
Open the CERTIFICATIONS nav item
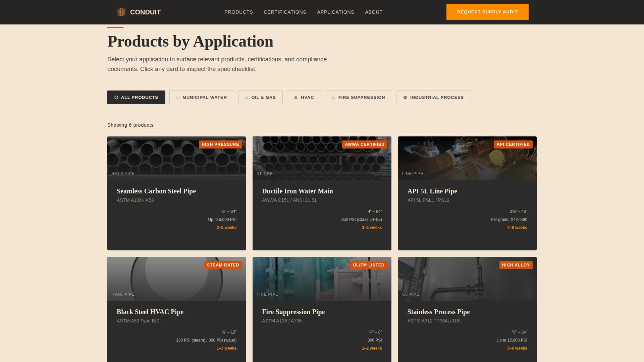(x=285, y=12)
